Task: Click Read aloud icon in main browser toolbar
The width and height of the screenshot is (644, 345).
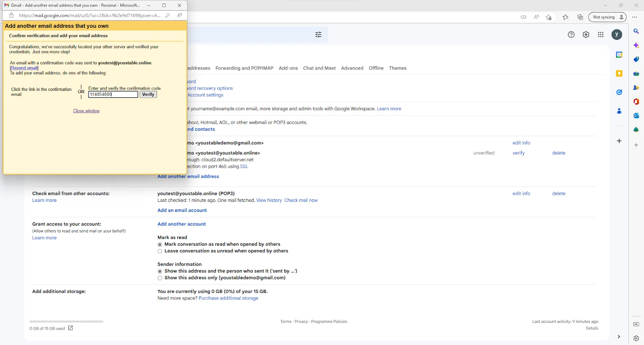Action: 537,17
